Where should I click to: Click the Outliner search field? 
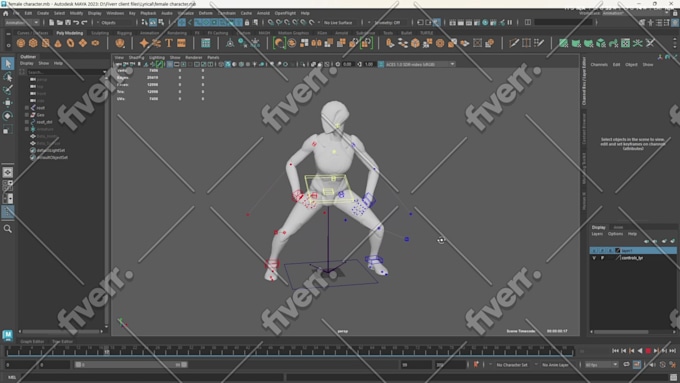tap(65, 72)
